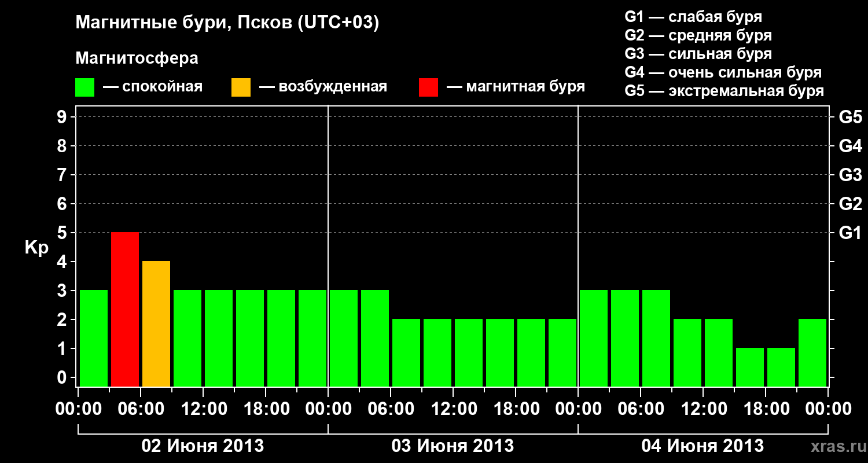The width and height of the screenshot is (868, 463).
Task: Click the G5 — экстремальная буря line
Action: coord(724,91)
